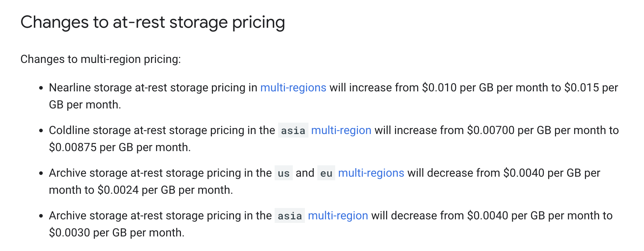Screen dimensions: 644x251
Task: Open the multi-regions link in Nearline bullet
Action: tap(293, 87)
